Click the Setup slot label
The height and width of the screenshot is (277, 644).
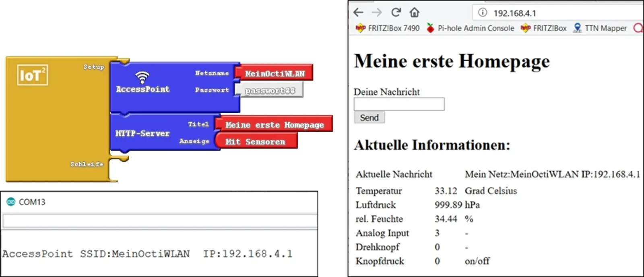pyautogui.click(x=94, y=67)
